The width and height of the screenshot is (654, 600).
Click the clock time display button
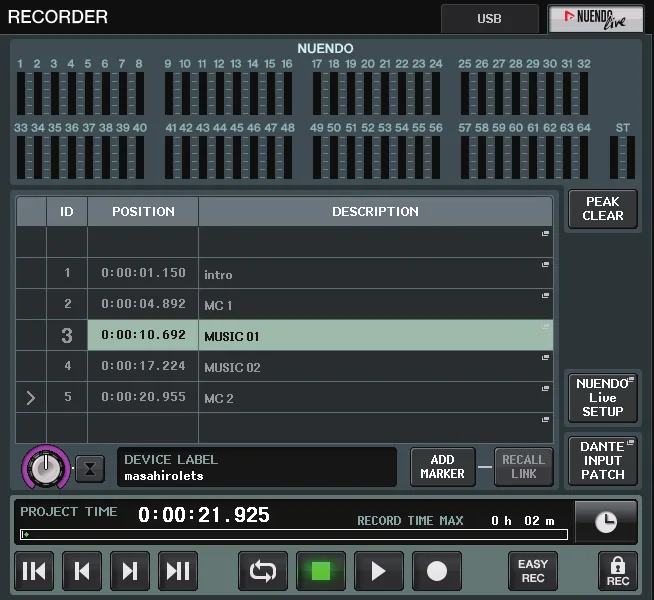[606, 522]
